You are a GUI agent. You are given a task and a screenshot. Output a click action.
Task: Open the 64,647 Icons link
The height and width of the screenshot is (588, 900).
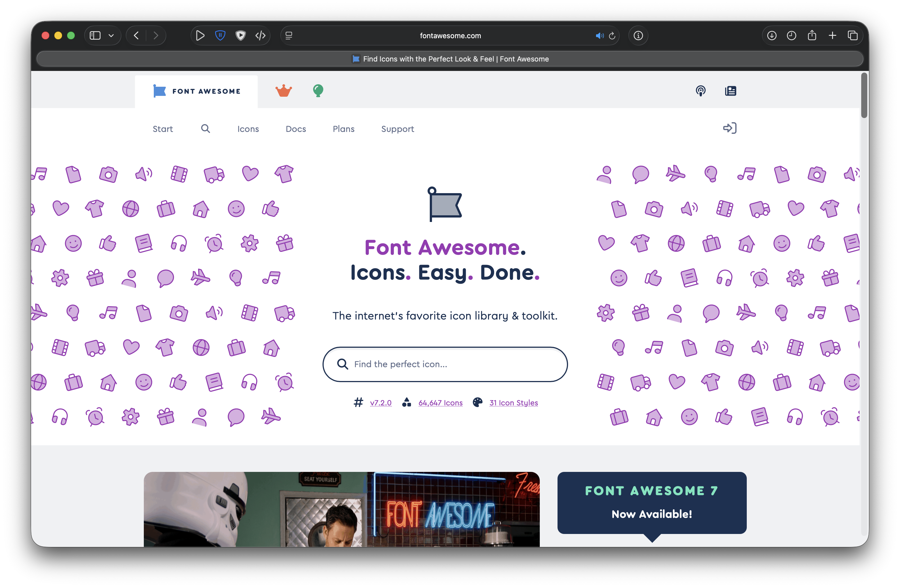pos(441,403)
